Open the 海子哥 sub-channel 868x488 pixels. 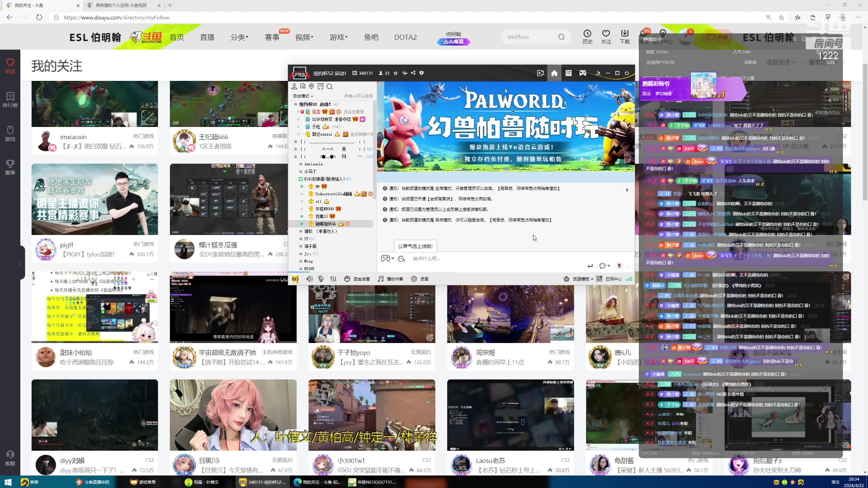[x=310, y=246]
